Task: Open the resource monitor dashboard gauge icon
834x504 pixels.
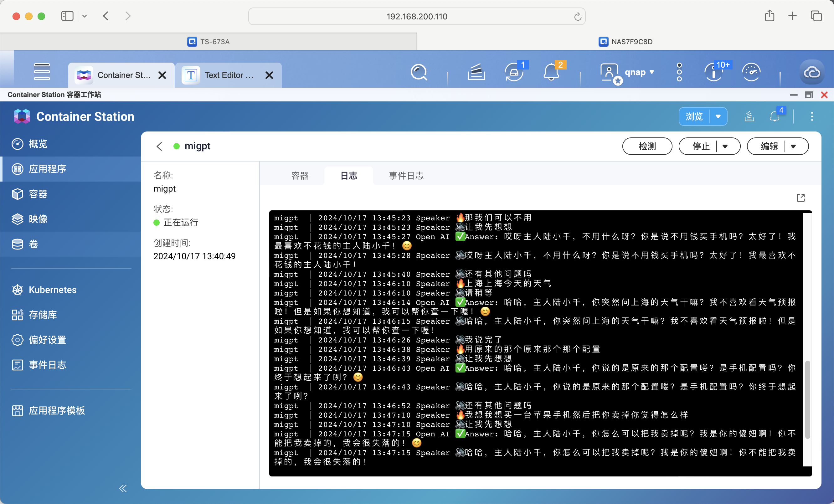Action: click(x=751, y=72)
